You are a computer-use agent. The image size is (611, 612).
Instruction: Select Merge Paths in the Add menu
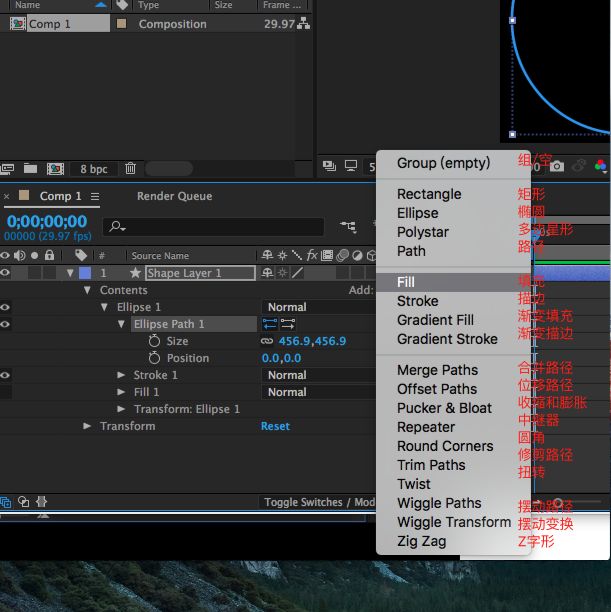pos(454,370)
